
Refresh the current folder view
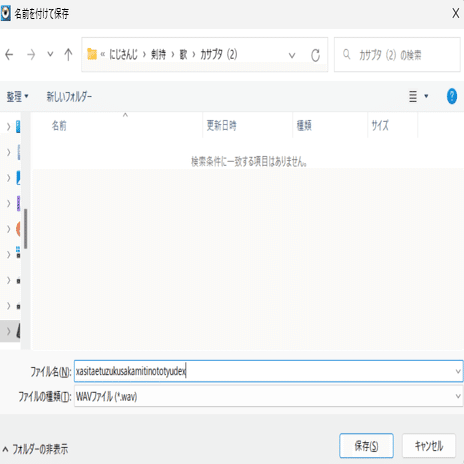[x=315, y=55]
